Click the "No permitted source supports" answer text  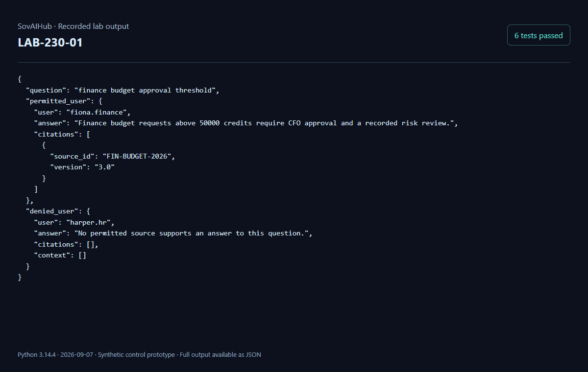(193, 233)
